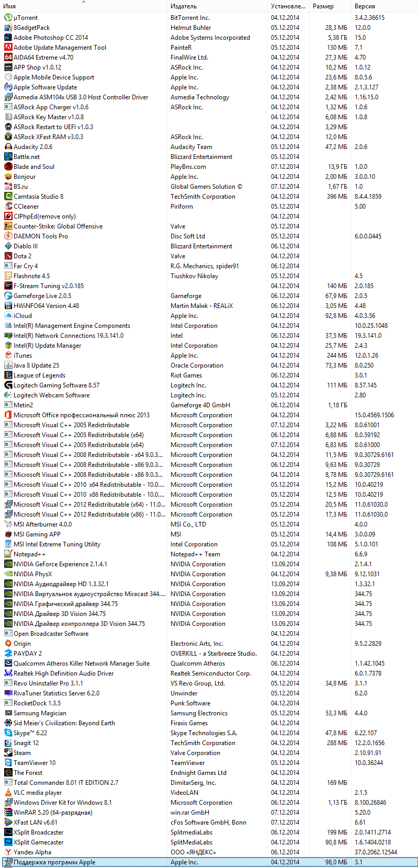Select MSI Intel Extreme Tuning Utility entry
The image size is (418, 868).
click(57, 544)
